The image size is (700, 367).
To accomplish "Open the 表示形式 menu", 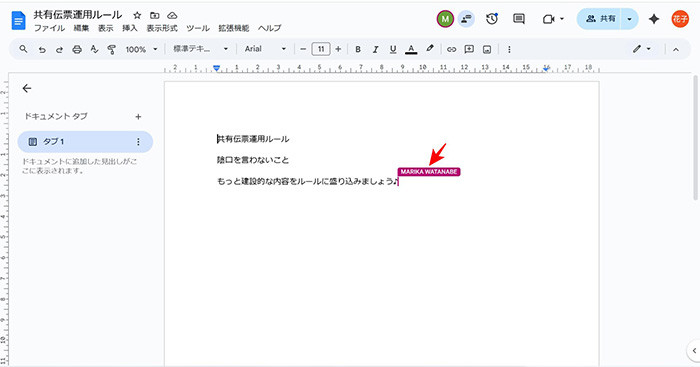I will (162, 28).
